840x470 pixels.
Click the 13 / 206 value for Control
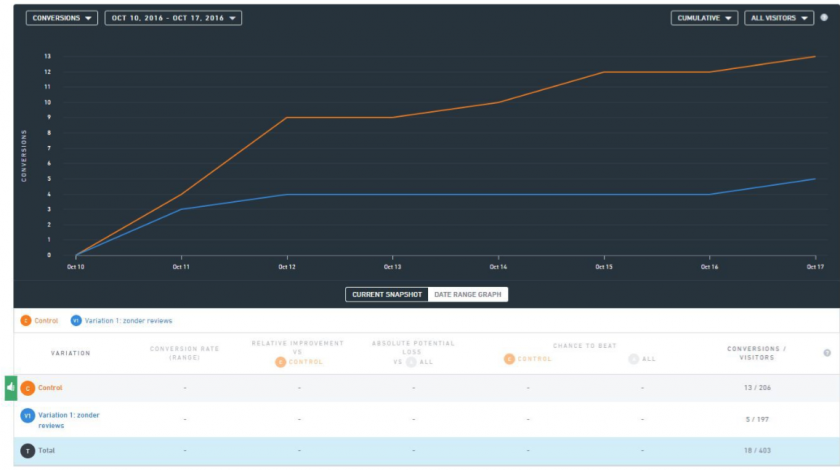(757, 387)
